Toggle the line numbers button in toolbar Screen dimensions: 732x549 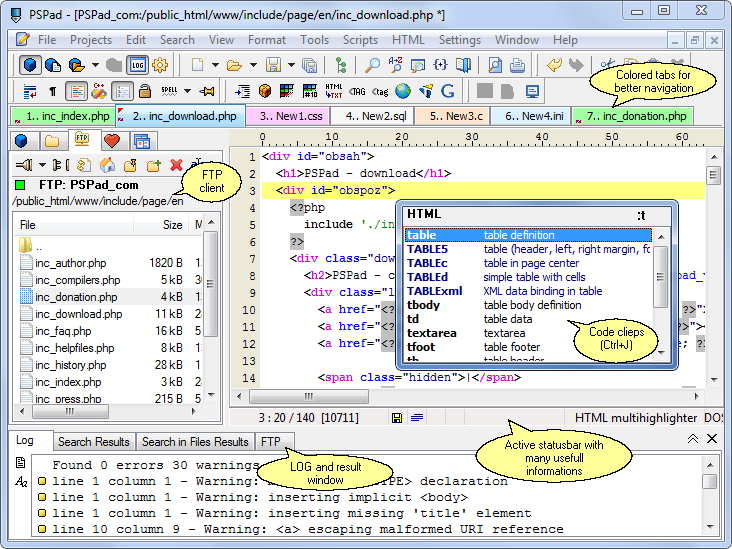coord(122,91)
